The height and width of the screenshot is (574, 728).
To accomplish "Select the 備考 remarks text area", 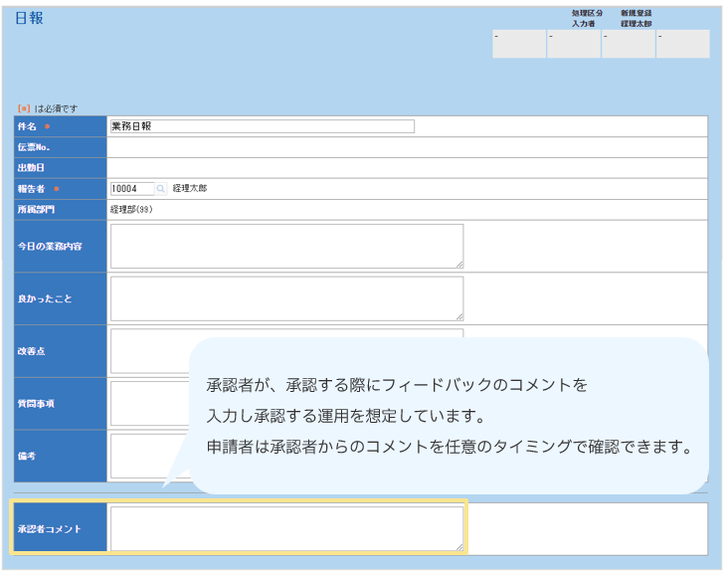I will (x=149, y=456).
